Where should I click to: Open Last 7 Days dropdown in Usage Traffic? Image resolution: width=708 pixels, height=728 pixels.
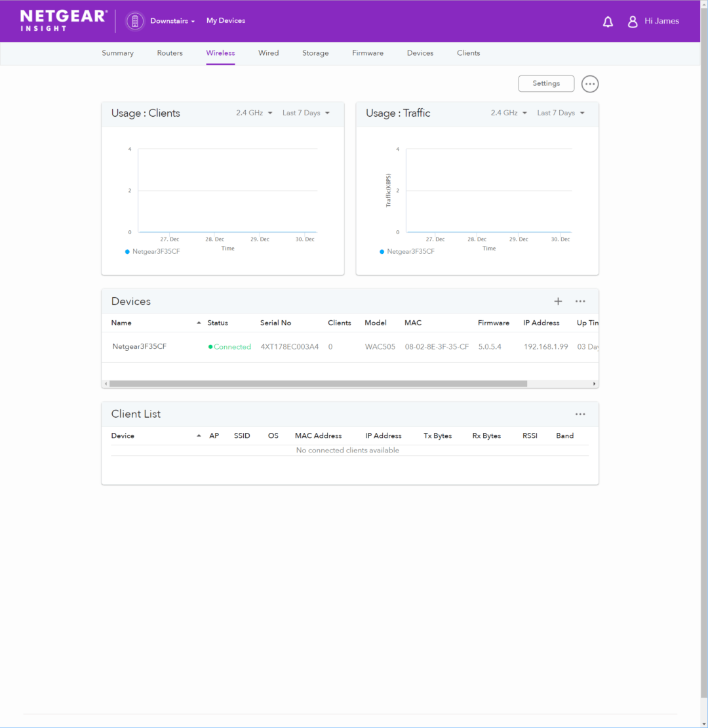(x=560, y=112)
